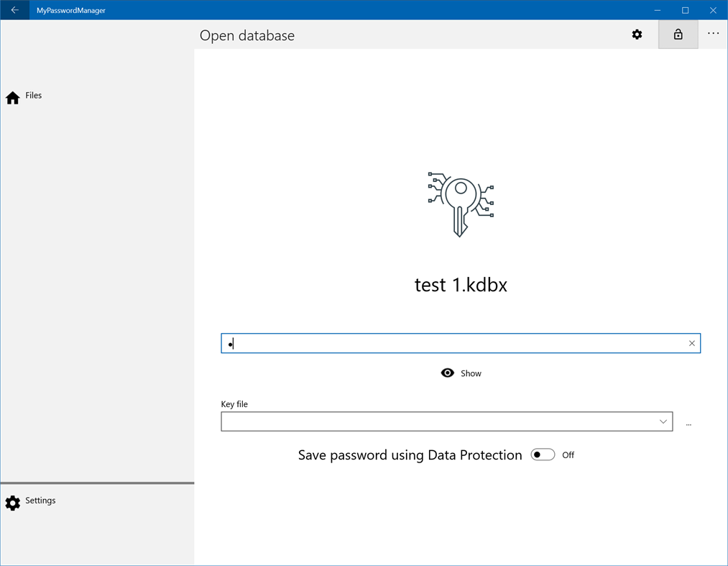
Task: Select Files in the navigation pane
Action: click(32, 95)
